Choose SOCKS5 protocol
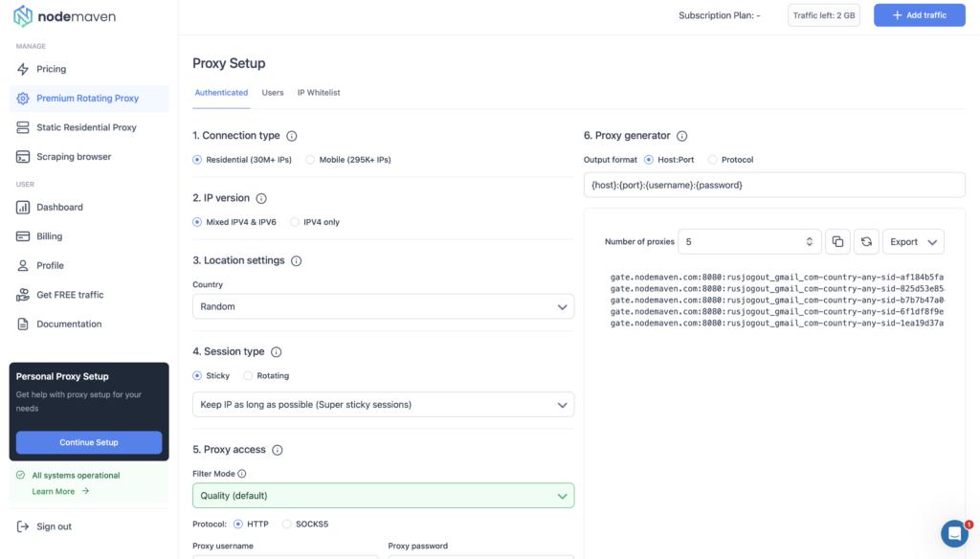Image resolution: width=980 pixels, height=559 pixels. click(286, 524)
